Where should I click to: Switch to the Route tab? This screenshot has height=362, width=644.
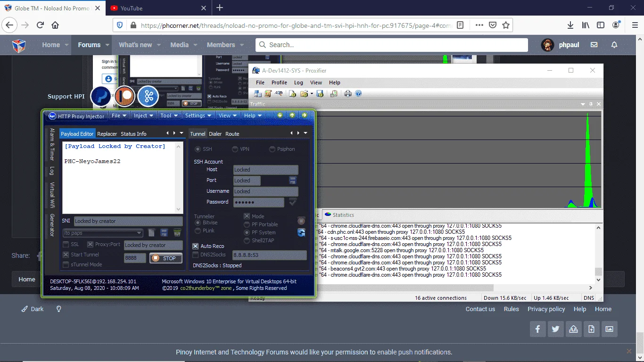tap(232, 134)
